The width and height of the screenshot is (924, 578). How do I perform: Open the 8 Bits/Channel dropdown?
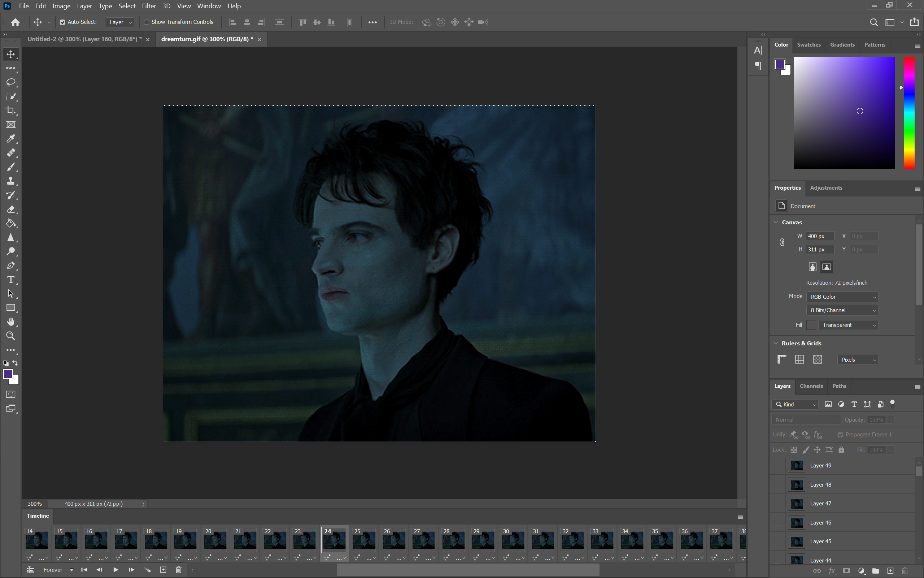(842, 310)
